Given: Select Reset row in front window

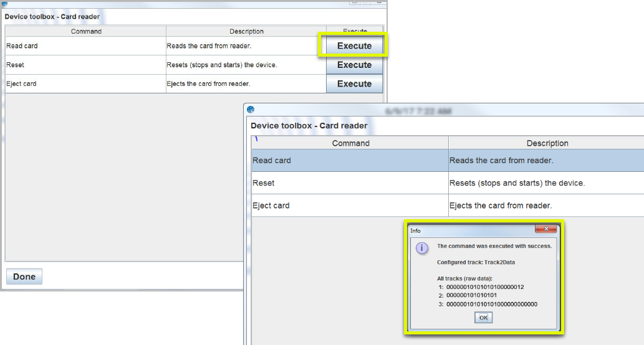Looking at the screenshot, I should (448, 183).
